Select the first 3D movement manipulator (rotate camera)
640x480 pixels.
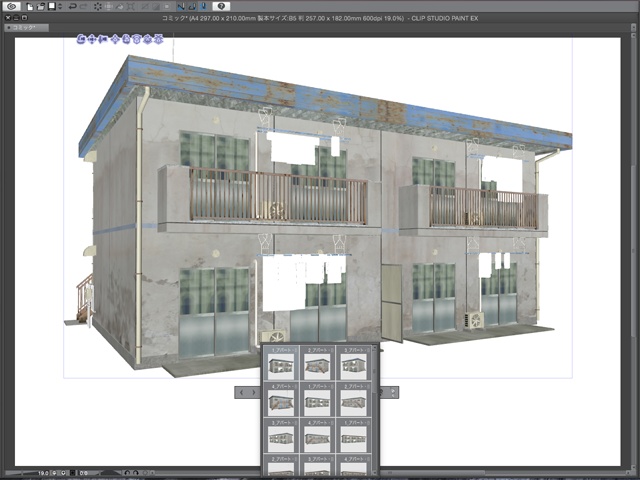pos(81,40)
